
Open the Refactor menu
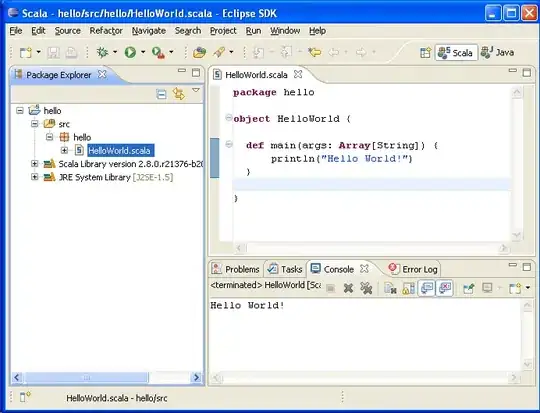pyautogui.click(x=106, y=31)
